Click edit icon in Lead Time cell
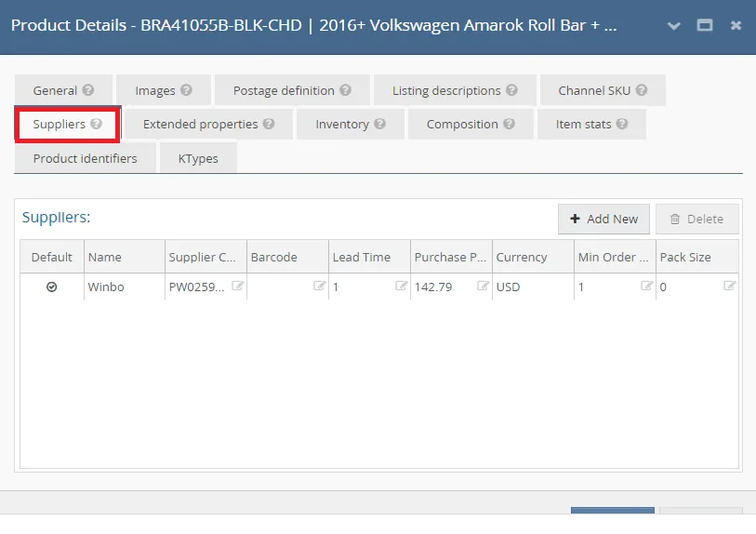This screenshot has width=756, height=534. pyautogui.click(x=401, y=286)
